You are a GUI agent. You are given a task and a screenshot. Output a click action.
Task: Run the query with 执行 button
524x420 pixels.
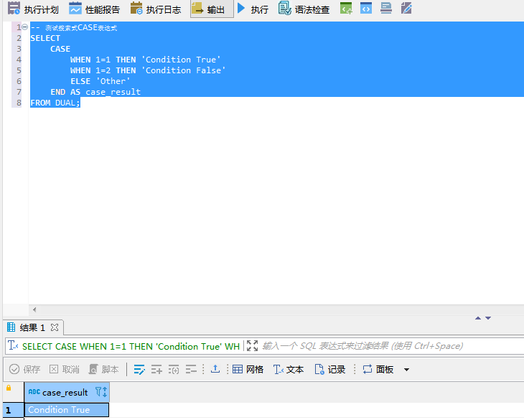[253, 9]
